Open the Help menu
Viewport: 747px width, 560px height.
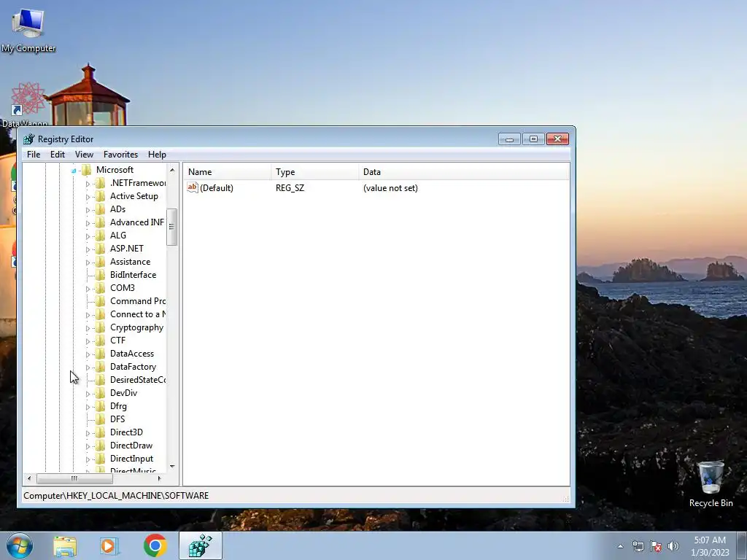tap(157, 155)
